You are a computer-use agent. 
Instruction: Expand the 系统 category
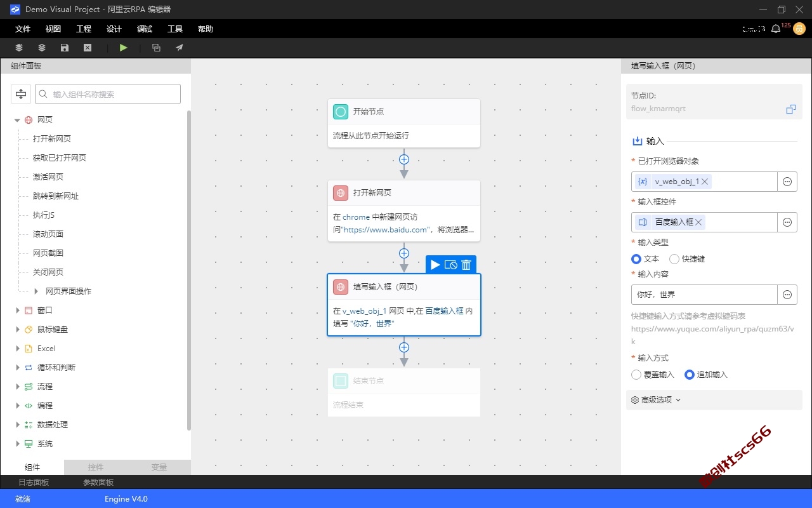[17, 444]
